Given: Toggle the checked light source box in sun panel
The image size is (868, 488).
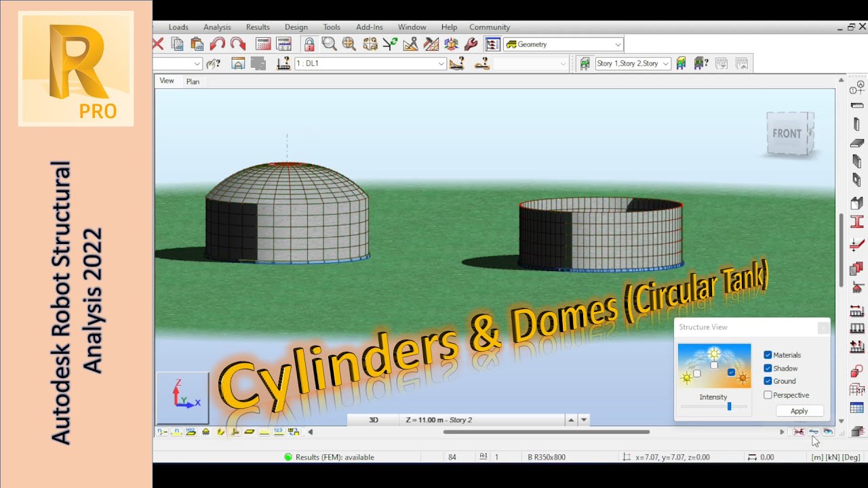Looking at the screenshot, I should [x=731, y=372].
